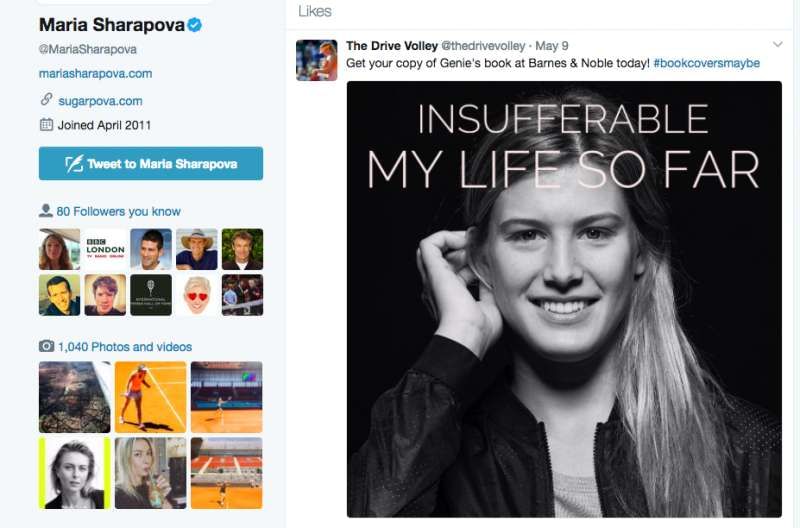Image resolution: width=800 pixels, height=528 pixels.
Task: Click the link chain icon beside sugarpova.com
Action: pyautogui.click(x=46, y=100)
